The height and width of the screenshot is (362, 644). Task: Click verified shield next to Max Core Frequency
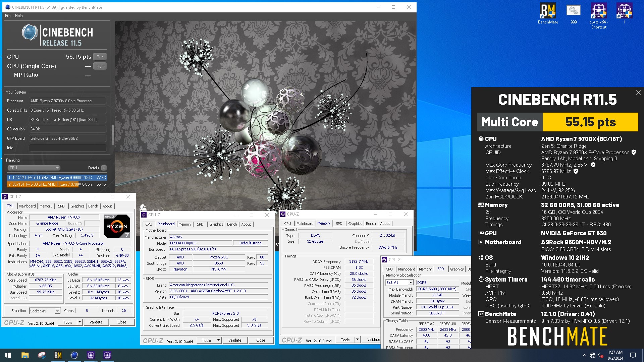593,165
